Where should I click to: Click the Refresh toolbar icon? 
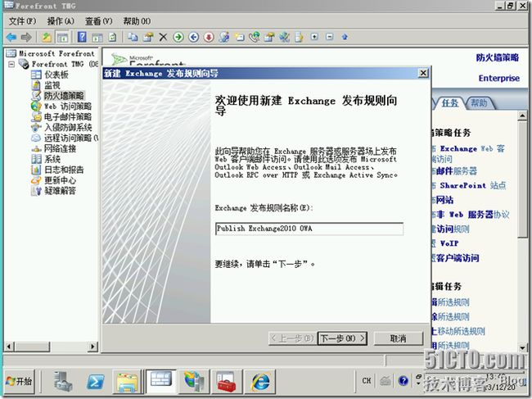(112, 37)
